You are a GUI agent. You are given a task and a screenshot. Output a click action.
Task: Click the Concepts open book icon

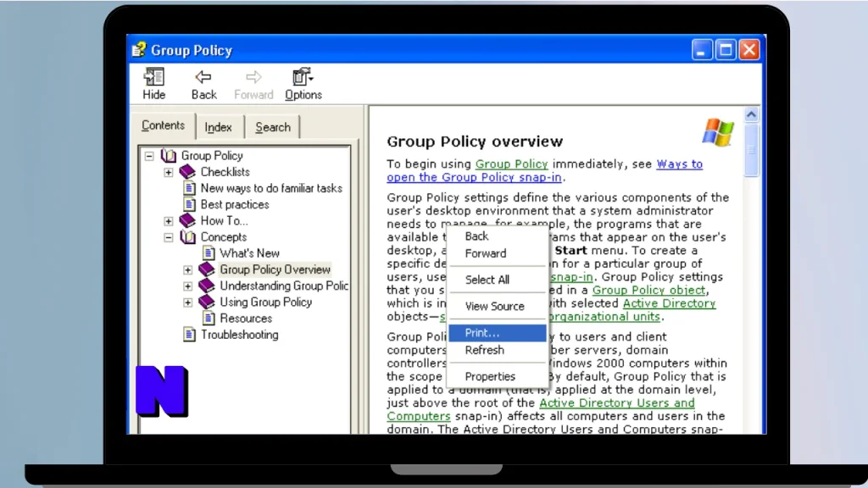[x=187, y=237]
